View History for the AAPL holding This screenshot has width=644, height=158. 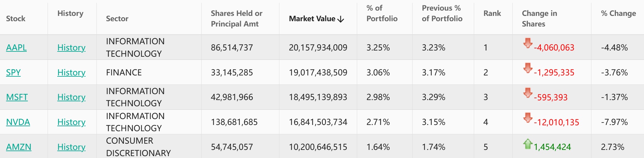pos(71,47)
